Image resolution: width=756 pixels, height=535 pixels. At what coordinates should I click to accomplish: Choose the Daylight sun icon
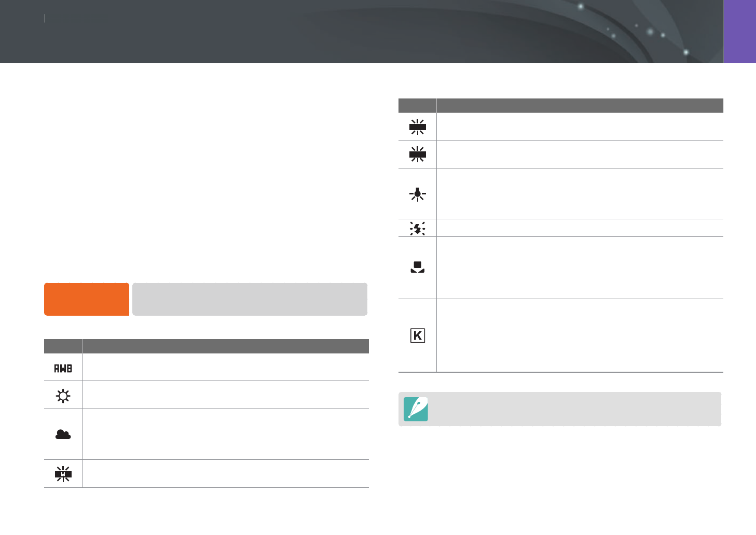point(63,396)
